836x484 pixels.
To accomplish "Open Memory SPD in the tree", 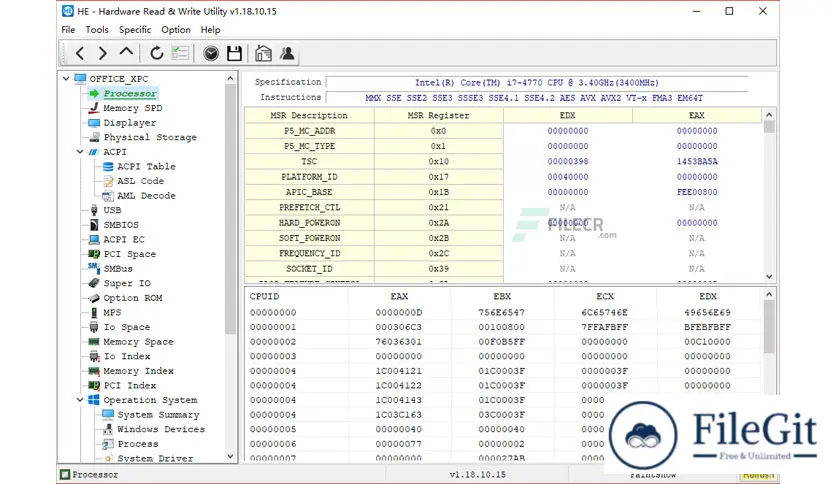I will pyautogui.click(x=133, y=108).
